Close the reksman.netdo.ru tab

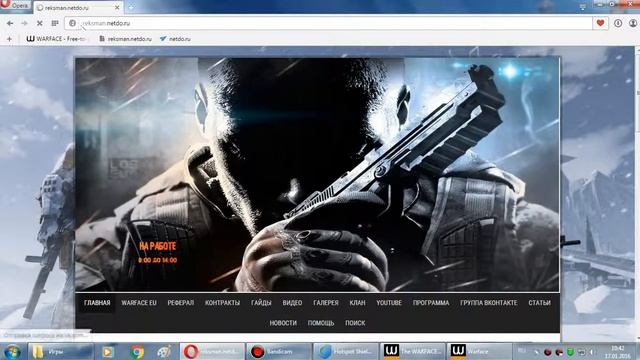pyautogui.click(x=117, y=7)
